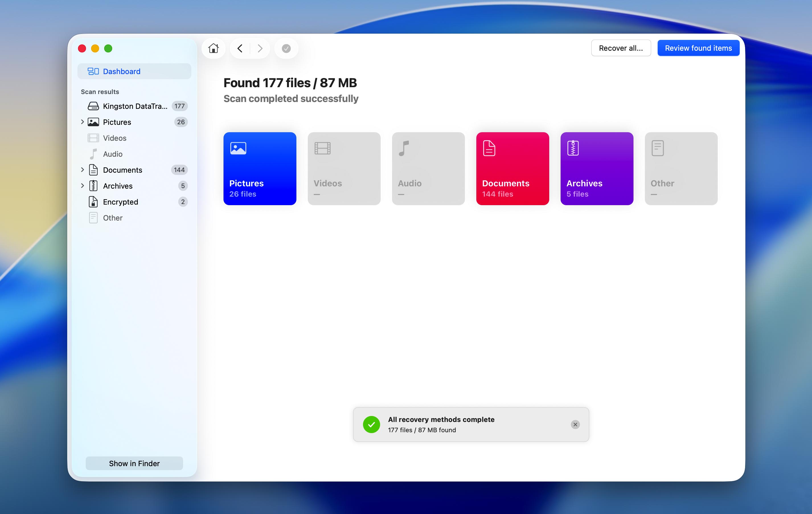Screen dimensions: 812x514
Task: Select Kingston DataTra... drive in scan results
Action: (134, 106)
